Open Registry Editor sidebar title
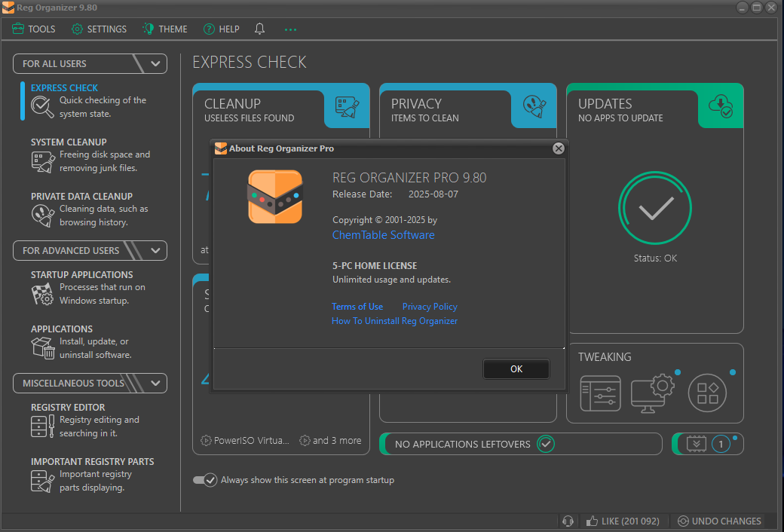 click(68, 408)
